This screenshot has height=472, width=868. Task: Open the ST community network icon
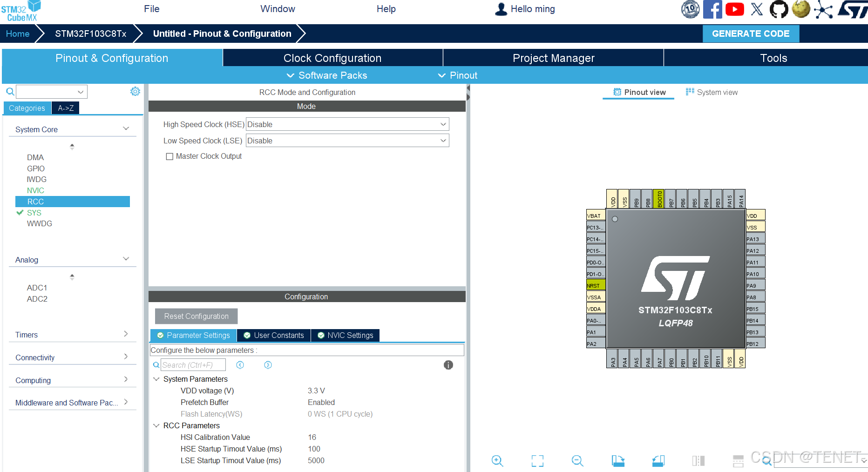coord(823,10)
